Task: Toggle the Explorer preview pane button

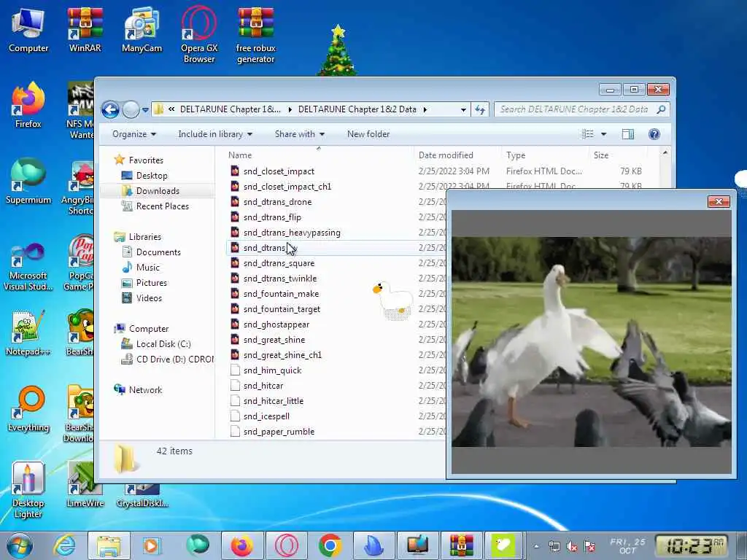Action: tap(628, 134)
